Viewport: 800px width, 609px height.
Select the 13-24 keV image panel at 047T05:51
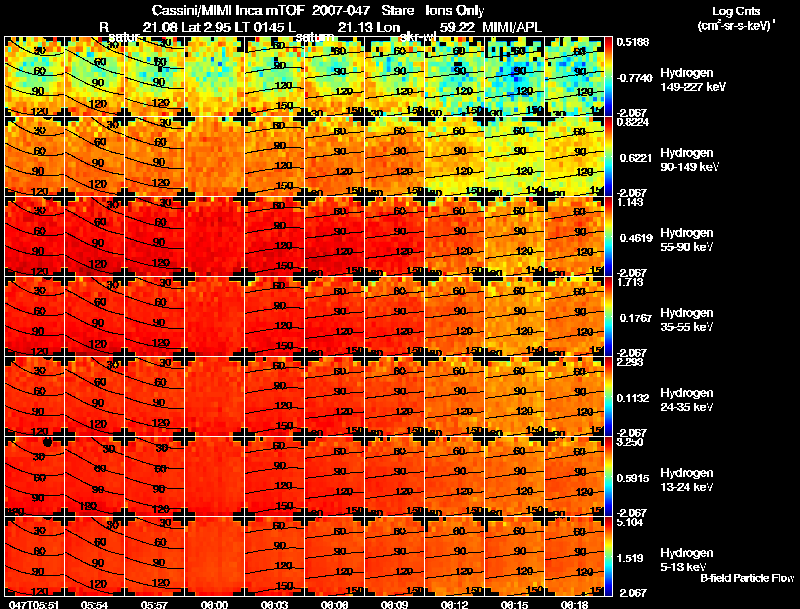pyautogui.click(x=34, y=477)
